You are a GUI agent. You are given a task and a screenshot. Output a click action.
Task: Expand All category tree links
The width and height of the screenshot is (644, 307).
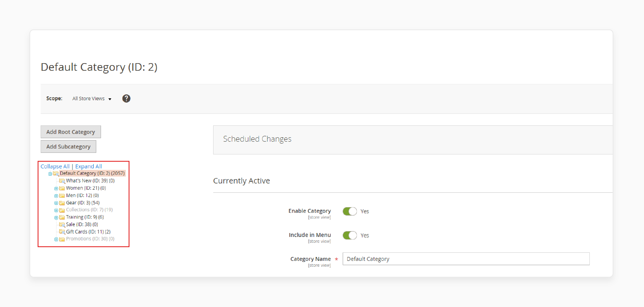(87, 166)
